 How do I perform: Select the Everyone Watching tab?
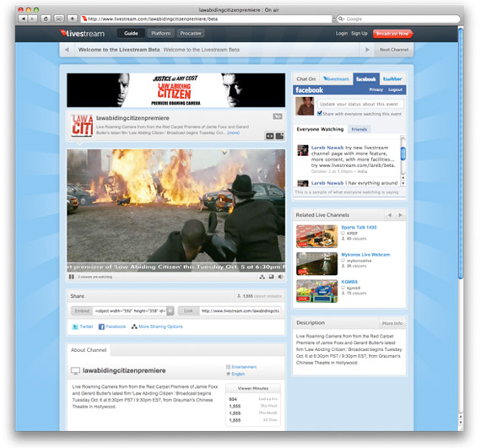point(320,129)
